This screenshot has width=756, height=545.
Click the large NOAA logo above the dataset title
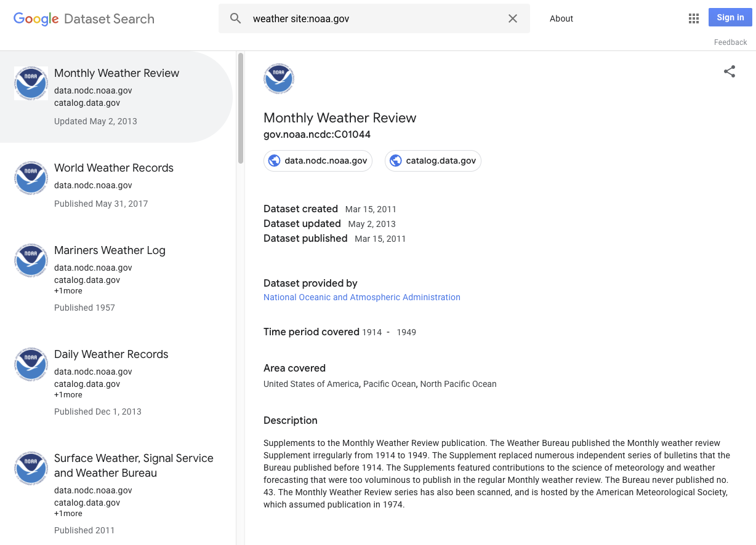[279, 78]
